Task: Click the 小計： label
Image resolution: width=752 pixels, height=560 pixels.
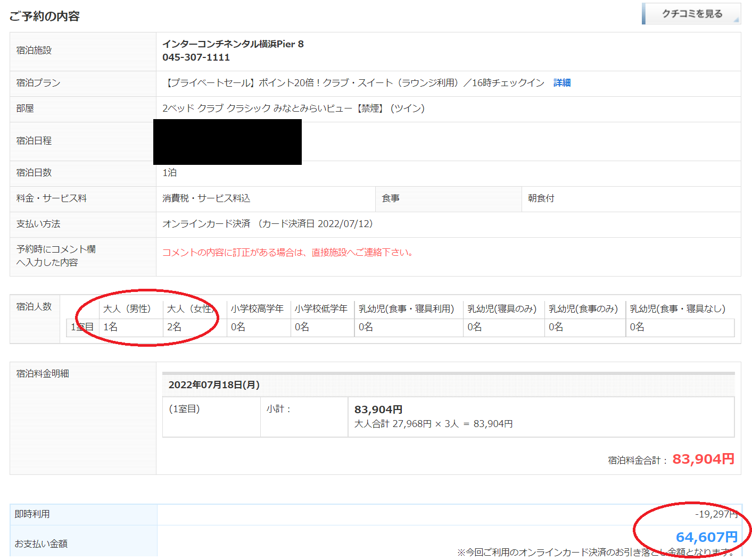Action: [279, 409]
